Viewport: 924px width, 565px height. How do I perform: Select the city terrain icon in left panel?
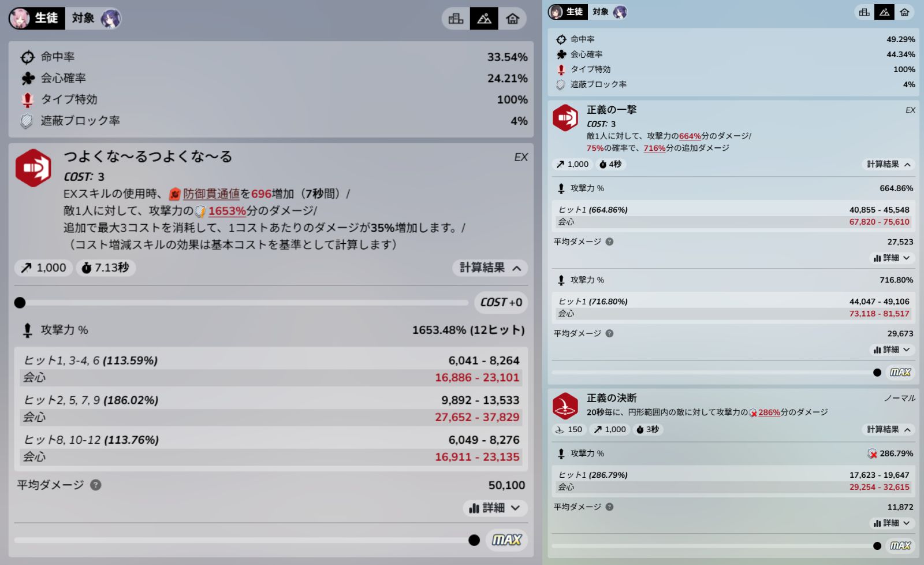pyautogui.click(x=456, y=18)
